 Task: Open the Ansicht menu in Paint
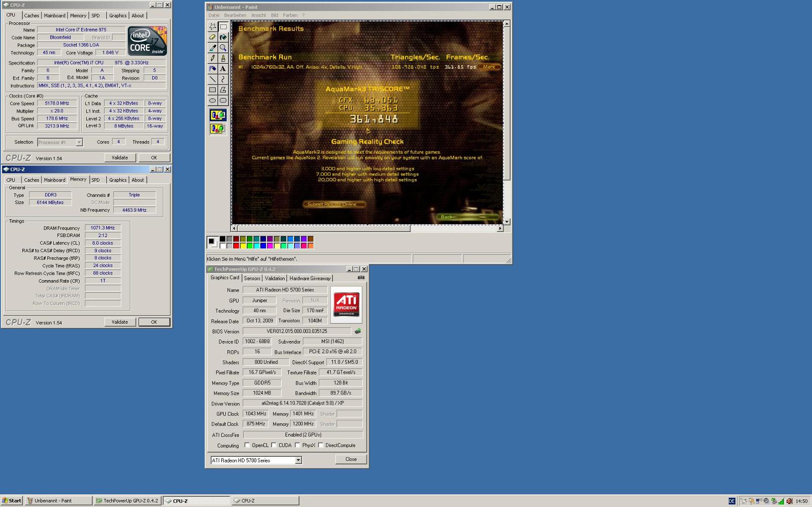click(258, 15)
